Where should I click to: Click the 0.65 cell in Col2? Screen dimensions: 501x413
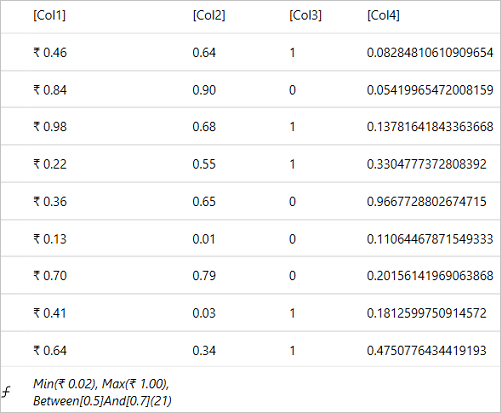point(204,201)
